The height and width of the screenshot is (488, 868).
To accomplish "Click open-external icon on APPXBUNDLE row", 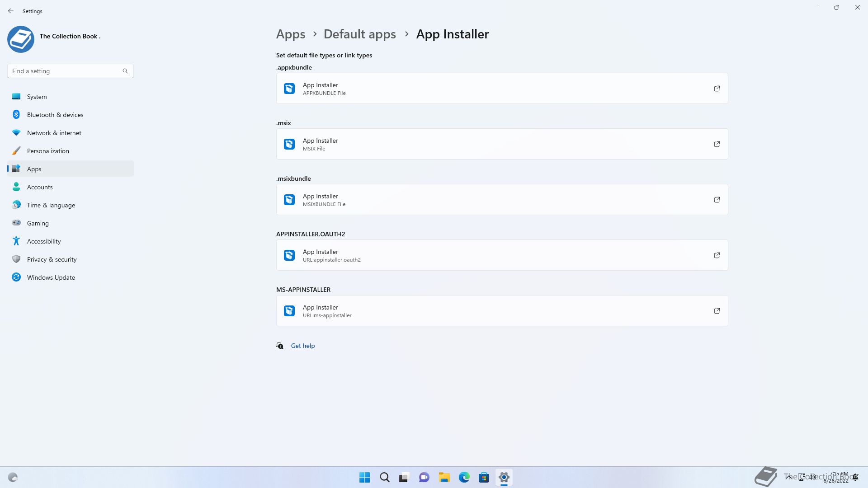I will 717,89.
